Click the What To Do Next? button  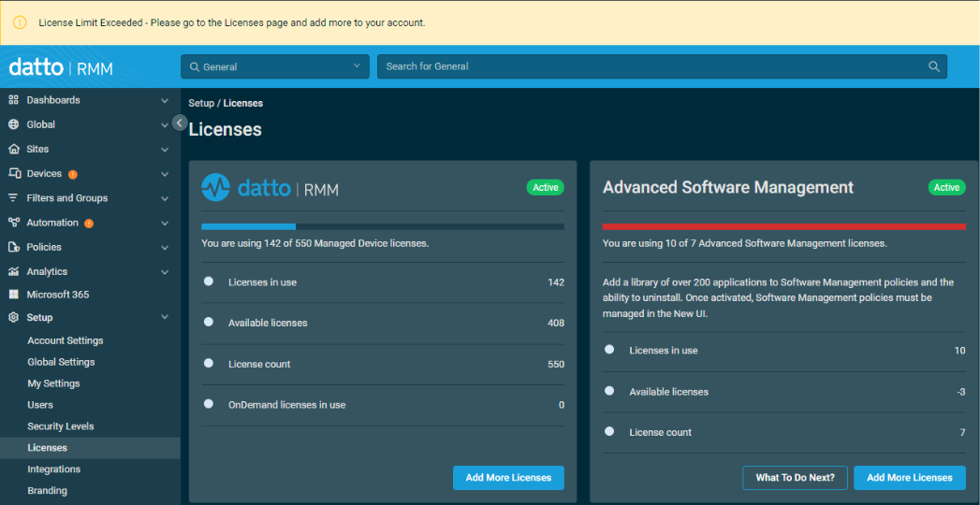coord(795,478)
